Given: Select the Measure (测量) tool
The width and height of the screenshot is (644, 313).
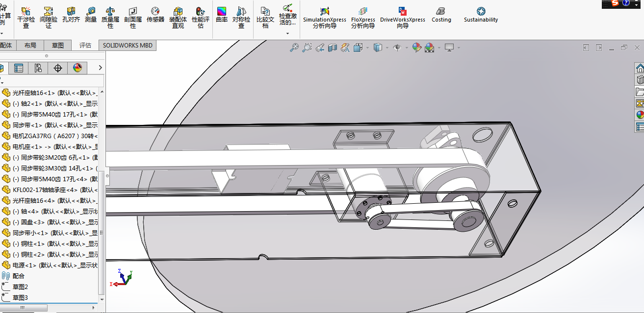Looking at the screenshot, I should 91,15.
